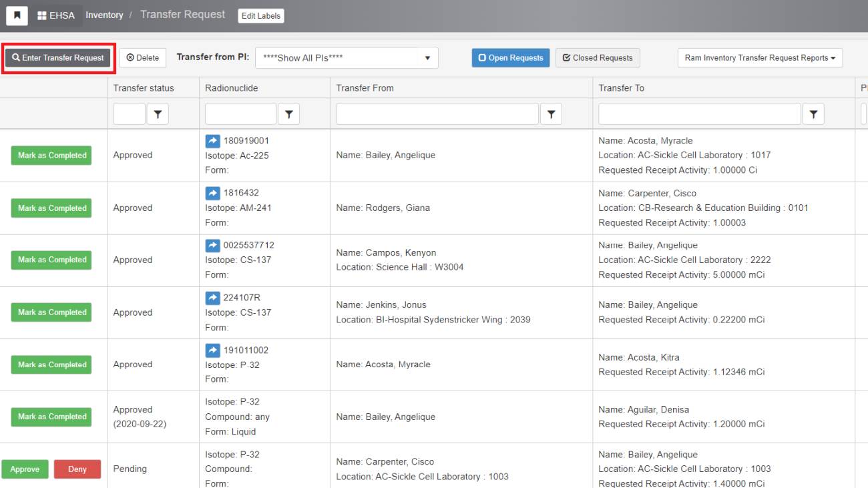Click the bookmark icon in header
Viewport: 868px width, 488px height.
click(17, 15)
